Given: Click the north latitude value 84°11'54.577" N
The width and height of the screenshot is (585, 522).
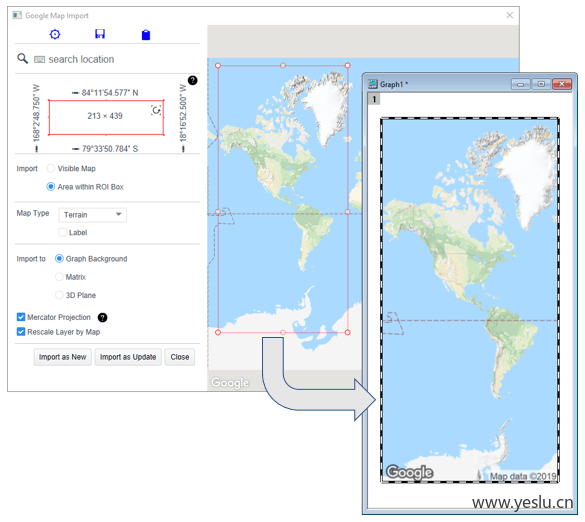Looking at the screenshot, I should pyautogui.click(x=110, y=93).
